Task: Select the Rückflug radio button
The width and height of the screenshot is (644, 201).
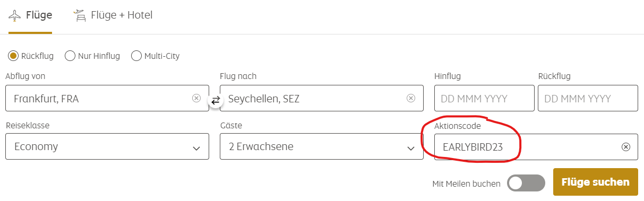Action: tap(14, 56)
